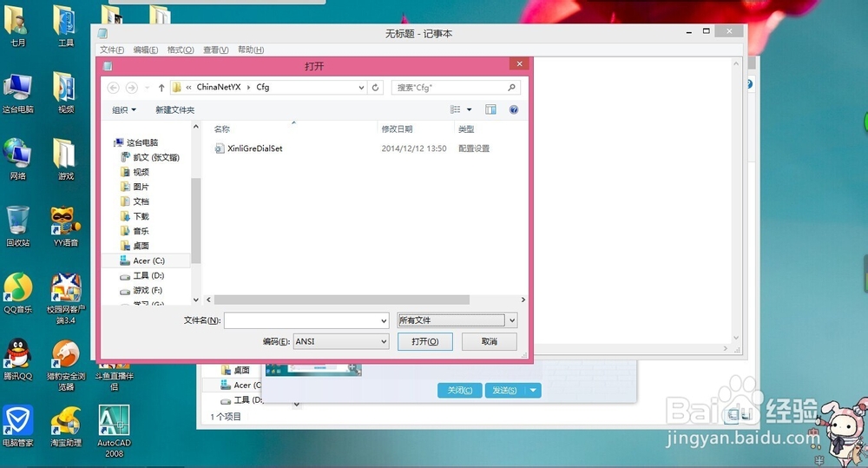Open the 格式(O) menu in Notepad
The width and height of the screenshot is (868, 468).
(181, 49)
